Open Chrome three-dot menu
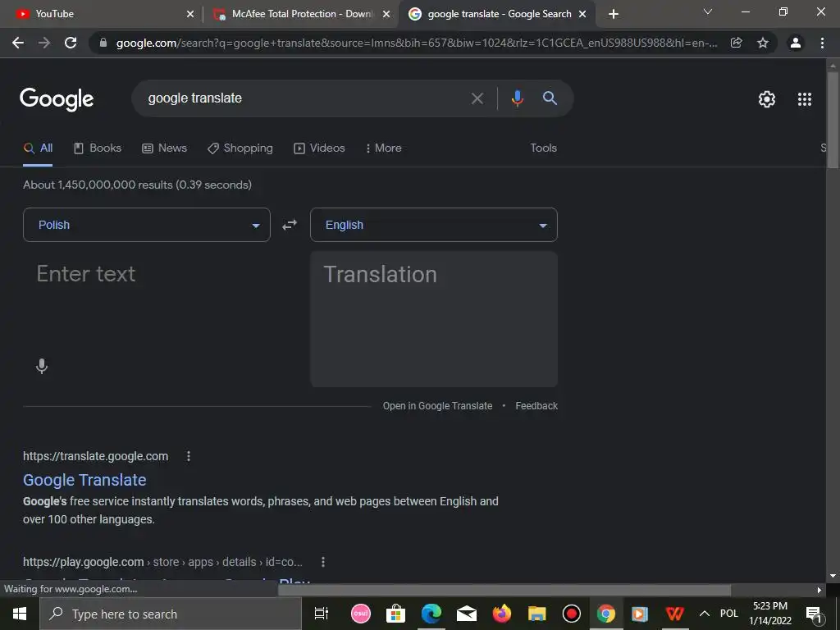This screenshot has height=630, width=840. (x=822, y=43)
